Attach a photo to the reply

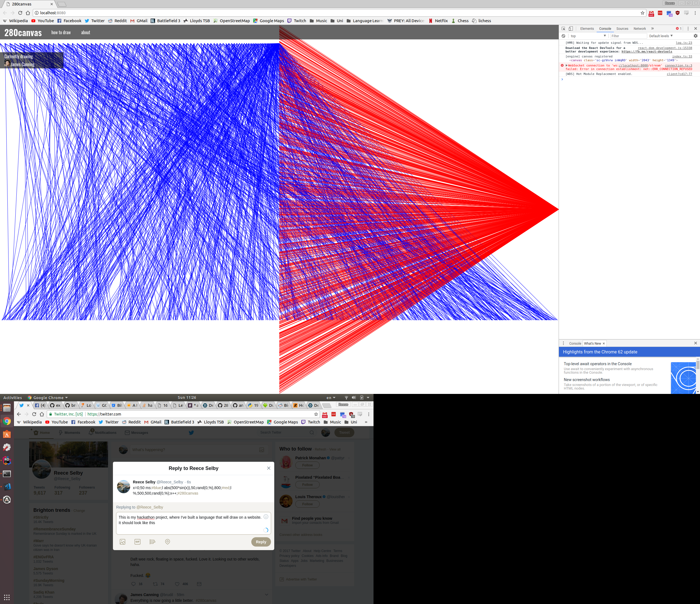coord(122,542)
